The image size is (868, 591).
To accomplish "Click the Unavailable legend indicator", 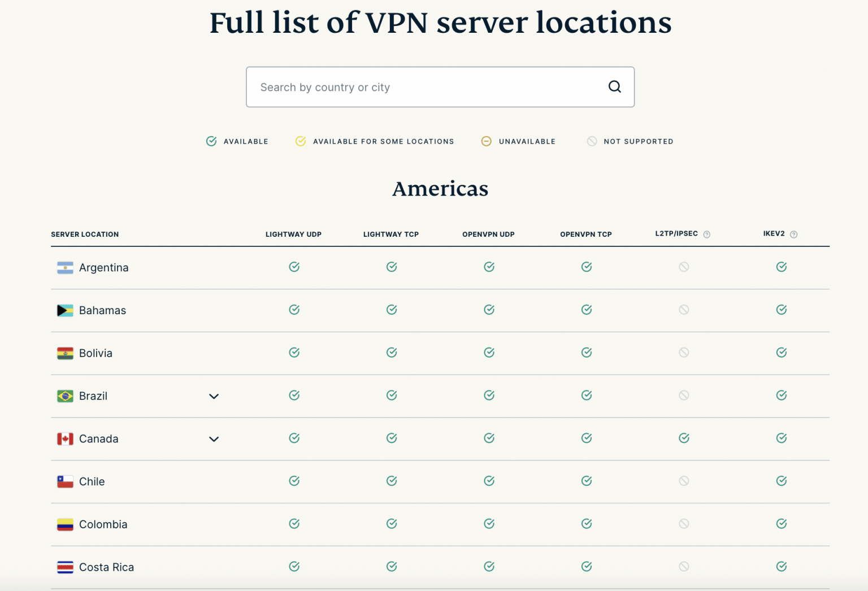I will [486, 141].
